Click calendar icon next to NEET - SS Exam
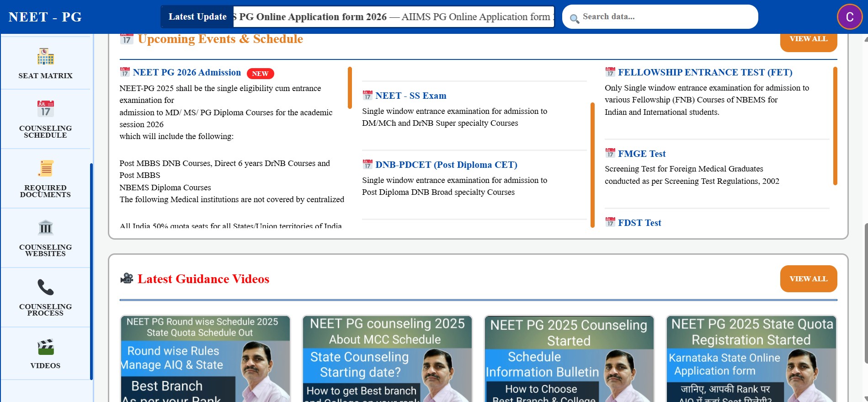Screen dimensions: 868x402 [x=367, y=96]
